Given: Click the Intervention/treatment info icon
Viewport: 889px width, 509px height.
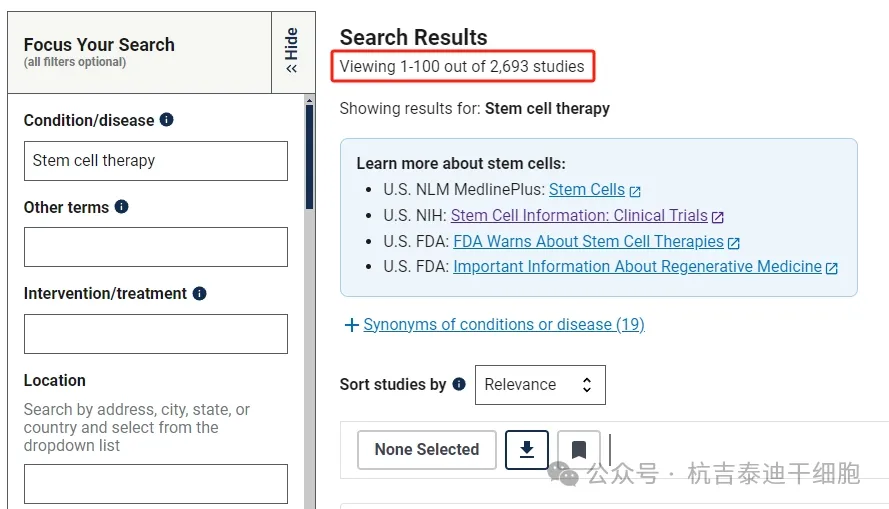Looking at the screenshot, I should click(x=200, y=294).
